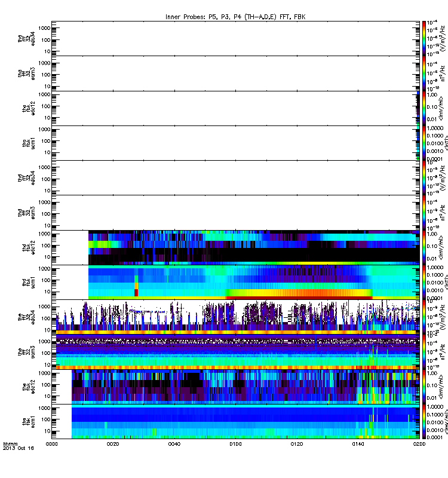Click the 0200 time axis label
Viewport: 448px width, 478px height.
[419, 444]
